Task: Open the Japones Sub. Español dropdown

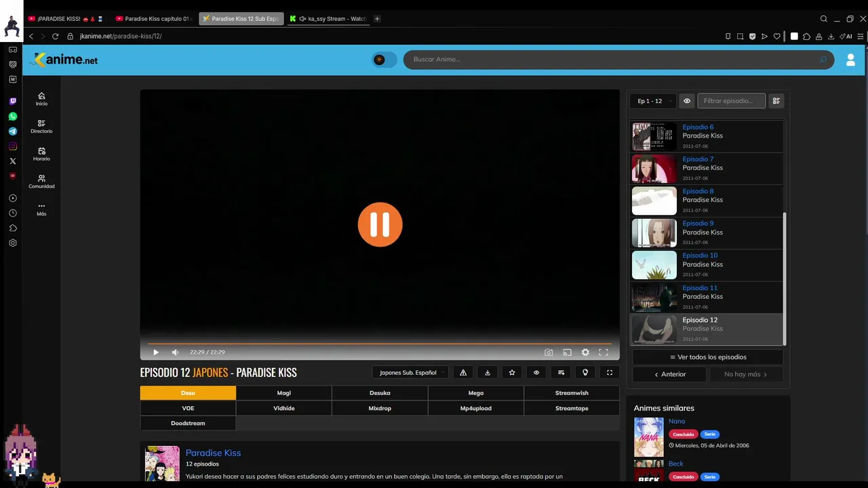Action: [411, 372]
